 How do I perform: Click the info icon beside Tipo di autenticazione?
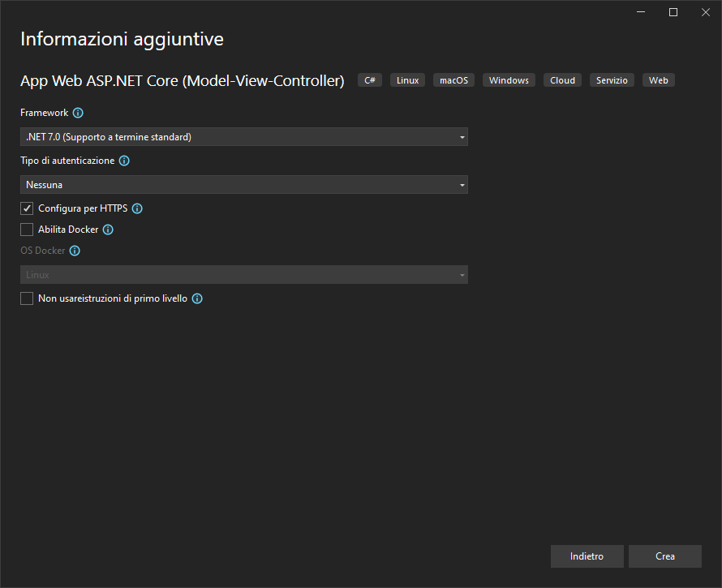point(124,161)
